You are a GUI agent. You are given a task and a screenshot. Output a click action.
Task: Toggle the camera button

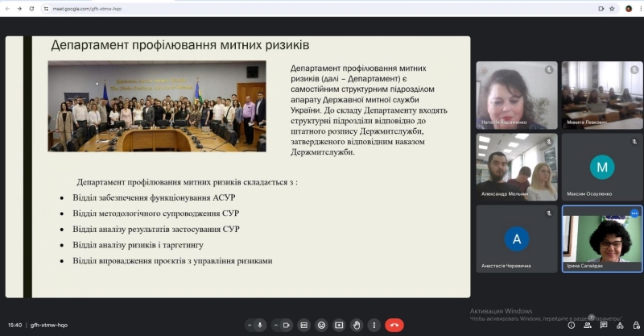[287, 326]
